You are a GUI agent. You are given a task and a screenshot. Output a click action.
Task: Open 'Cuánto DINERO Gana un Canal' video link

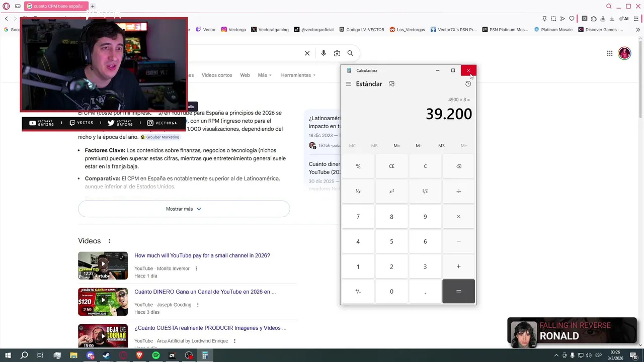coord(205,292)
